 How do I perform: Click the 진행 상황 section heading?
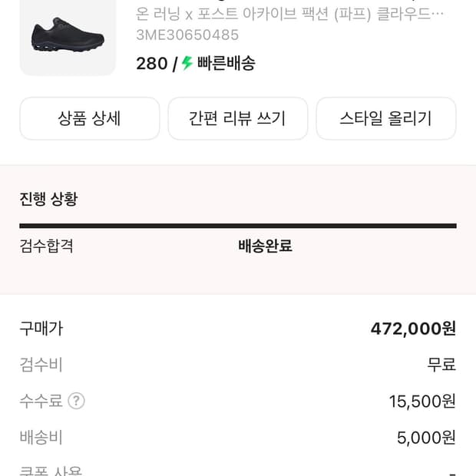[48, 200]
